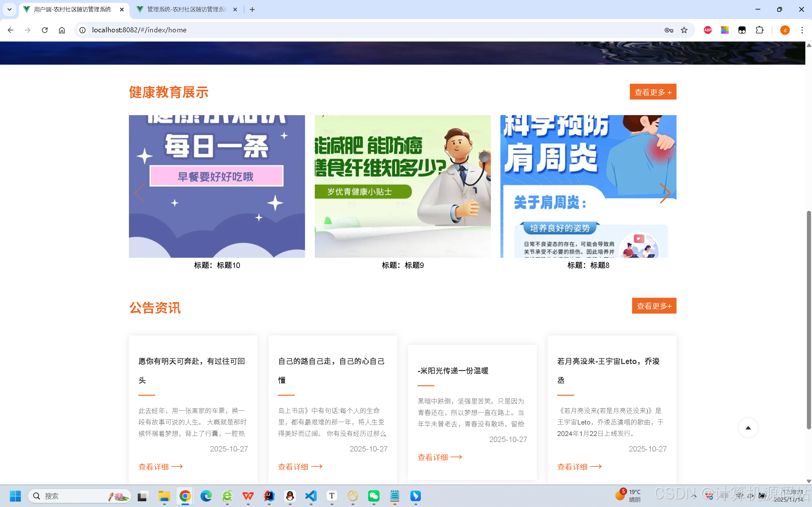Open Typora T icon from the taskbar

(332, 496)
